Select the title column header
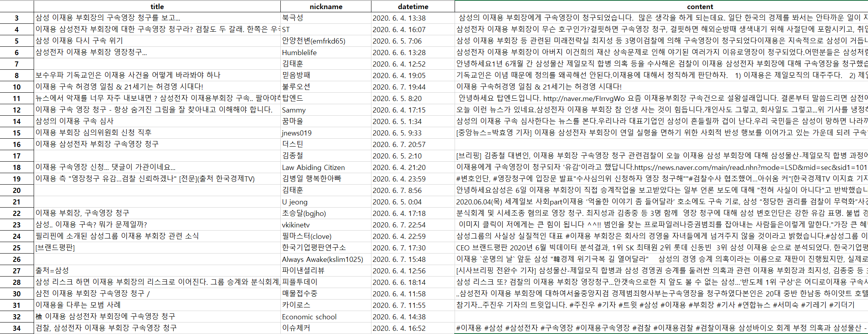 pyautogui.click(x=157, y=6)
